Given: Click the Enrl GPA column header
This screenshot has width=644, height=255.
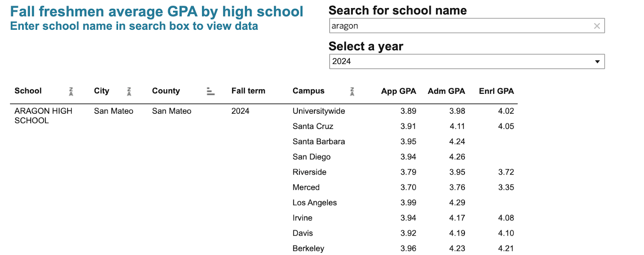Looking at the screenshot, I should click(x=496, y=91).
